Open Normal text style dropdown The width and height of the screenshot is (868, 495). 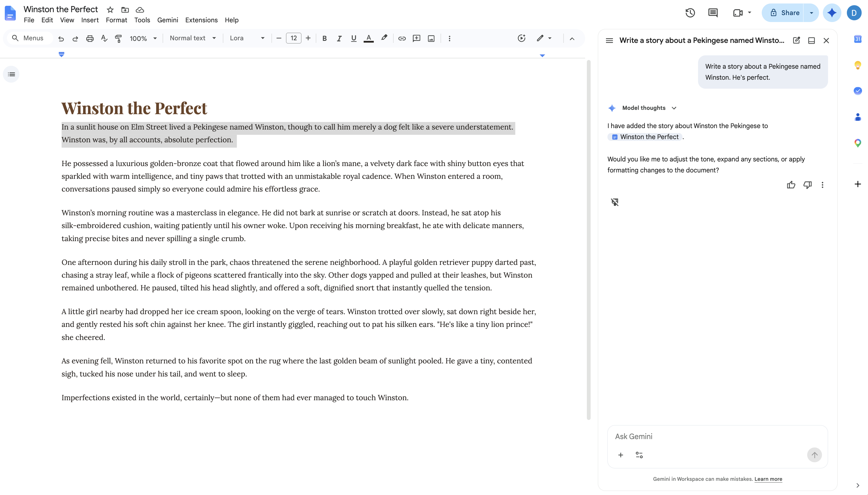point(193,38)
